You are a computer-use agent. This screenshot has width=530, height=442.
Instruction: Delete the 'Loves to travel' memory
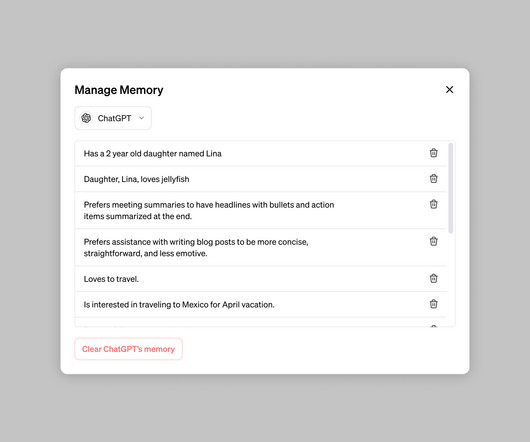(x=433, y=278)
